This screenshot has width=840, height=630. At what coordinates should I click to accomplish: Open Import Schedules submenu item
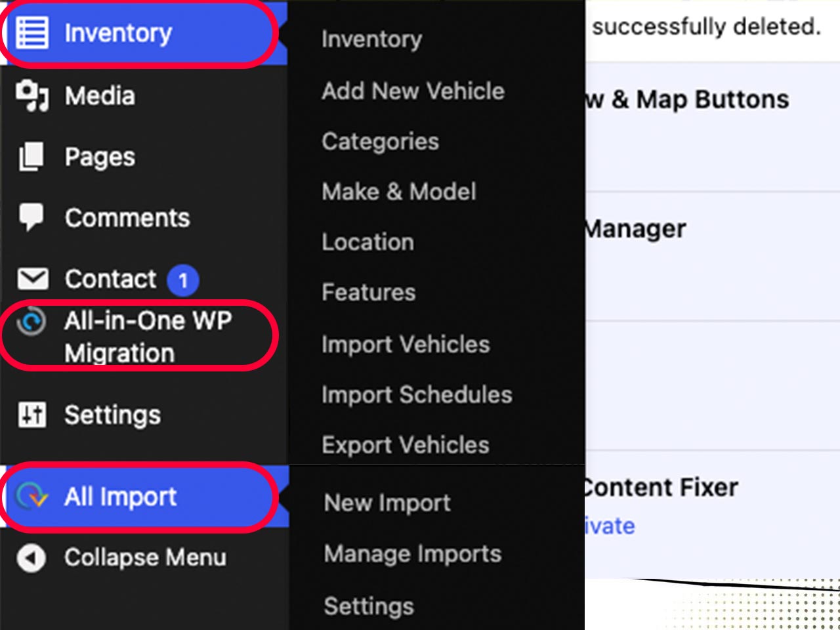[x=417, y=395]
